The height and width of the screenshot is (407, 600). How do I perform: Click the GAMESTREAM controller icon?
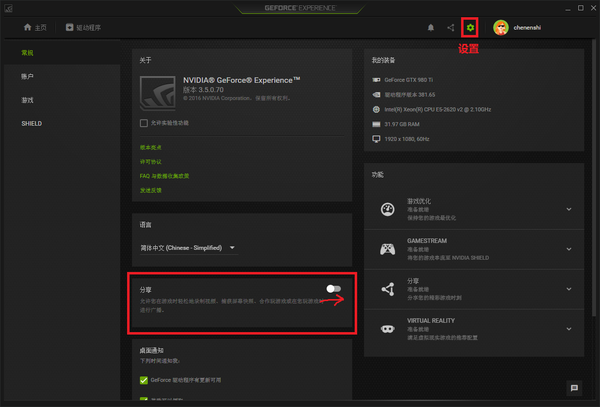[388, 249]
